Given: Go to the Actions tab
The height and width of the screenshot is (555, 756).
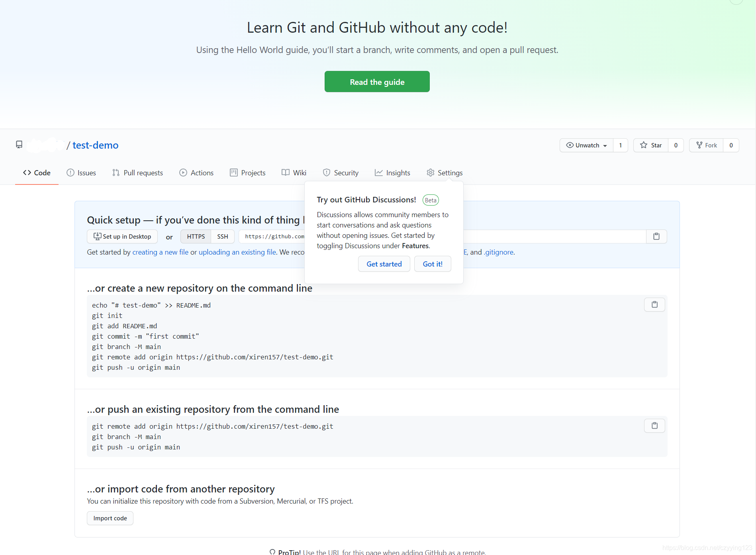Looking at the screenshot, I should point(196,173).
